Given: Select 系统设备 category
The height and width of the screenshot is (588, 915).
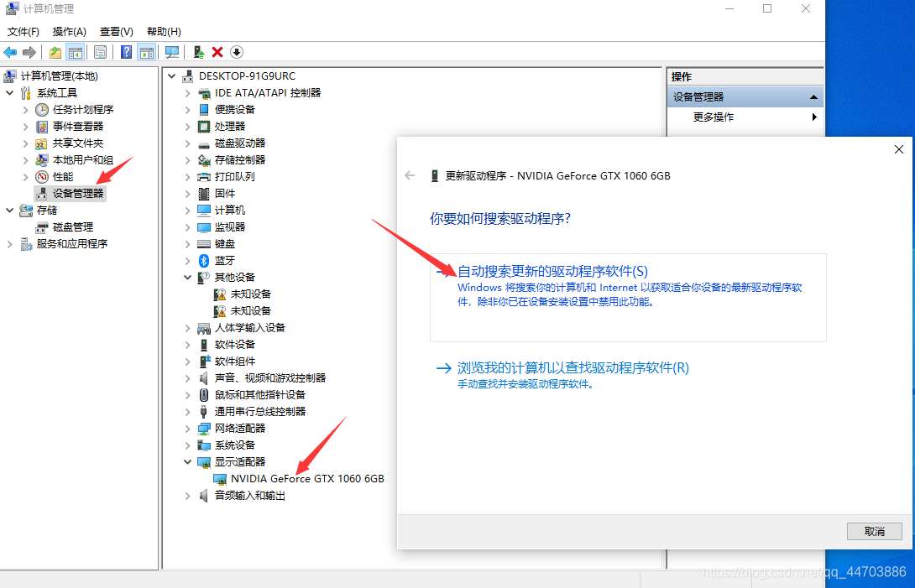Looking at the screenshot, I should 234,445.
